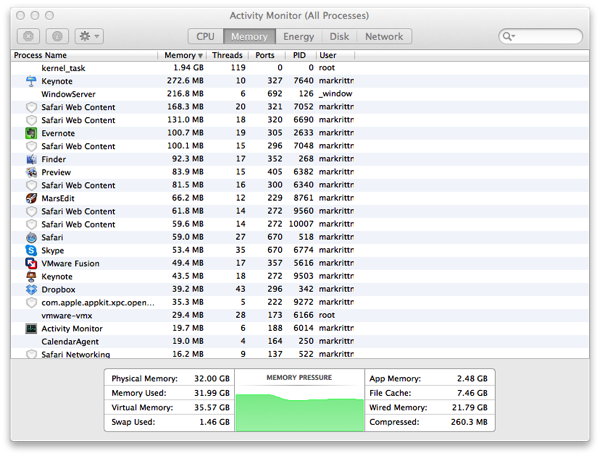
Task: Click the Safari Web Content shield icon with PID 7052
Action: [x=31, y=107]
